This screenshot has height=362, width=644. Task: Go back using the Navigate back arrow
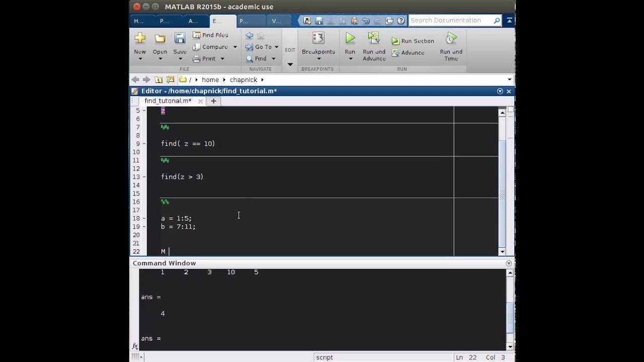point(249,35)
